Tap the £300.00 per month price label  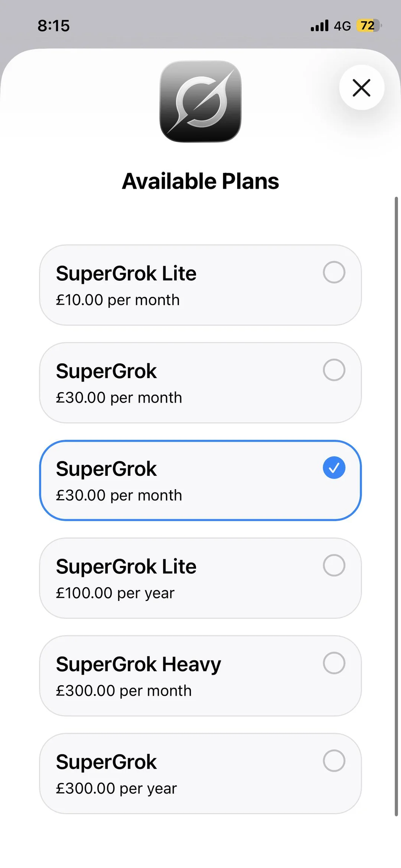pos(124,690)
